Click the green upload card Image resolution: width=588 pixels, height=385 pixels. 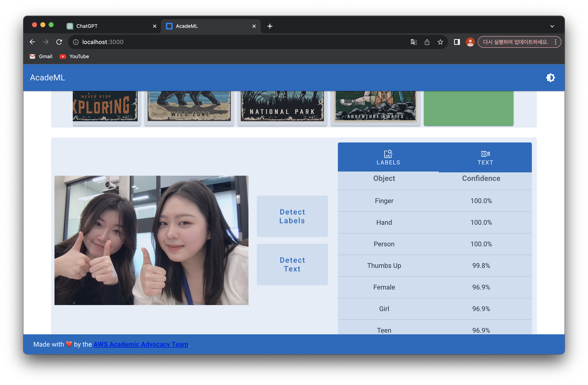click(x=468, y=108)
